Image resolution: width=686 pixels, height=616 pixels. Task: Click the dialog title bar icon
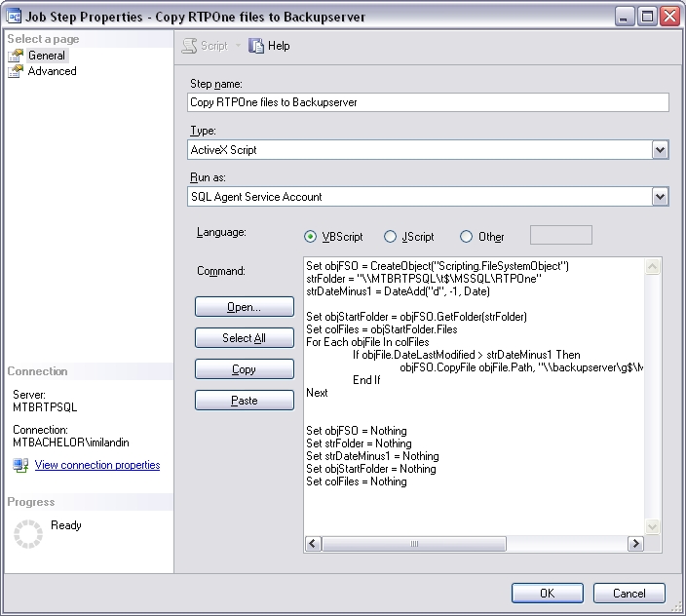point(15,16)
